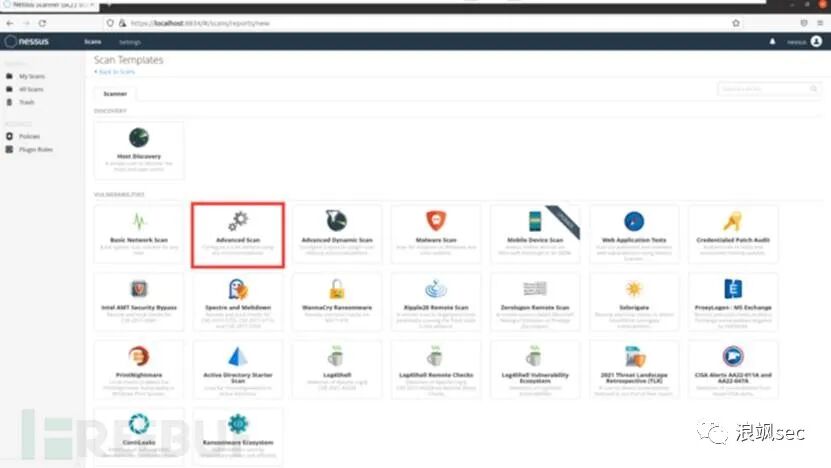Select the Intel AMT Security Bypass template
Viewport: 831px width, 468px height.
click(x=139, y=302)
